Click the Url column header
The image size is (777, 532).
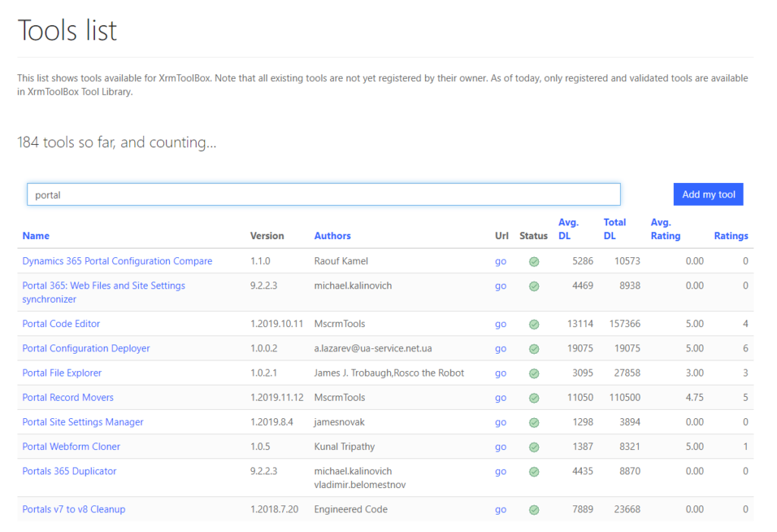[x=502, y=235]
